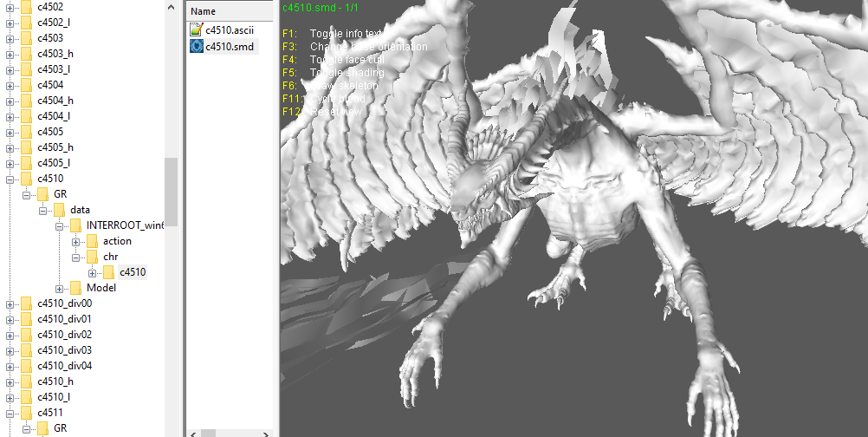Image resolution: width=868 pixels, height=437 pixels.
Task: Select the highlighted c4510 subfolder under chr
Action: pyautogui.click(x=133, y=272)
